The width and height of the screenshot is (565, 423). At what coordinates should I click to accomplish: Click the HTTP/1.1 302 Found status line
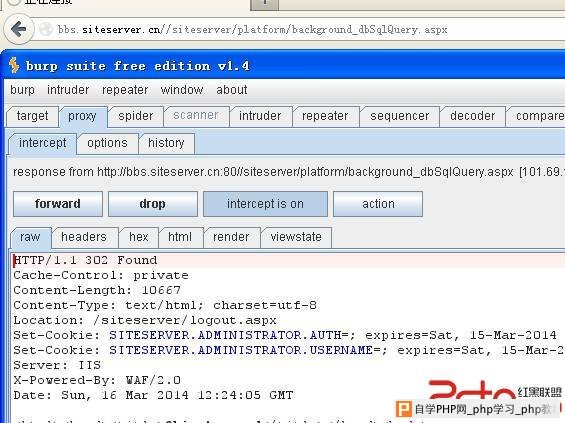[85, 260]
